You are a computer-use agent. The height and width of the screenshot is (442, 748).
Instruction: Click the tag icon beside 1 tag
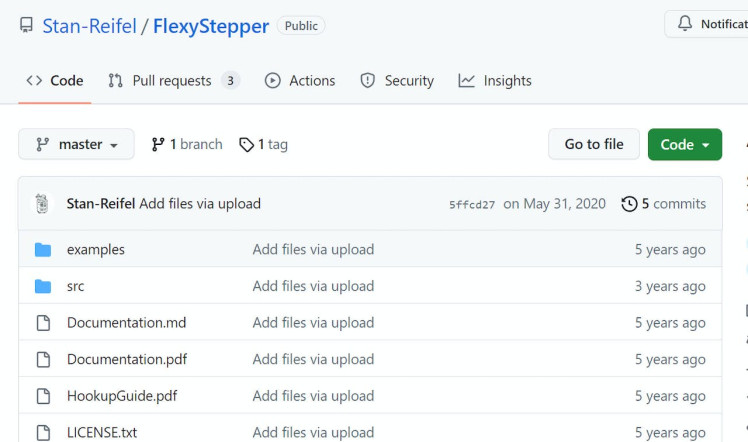246,145
